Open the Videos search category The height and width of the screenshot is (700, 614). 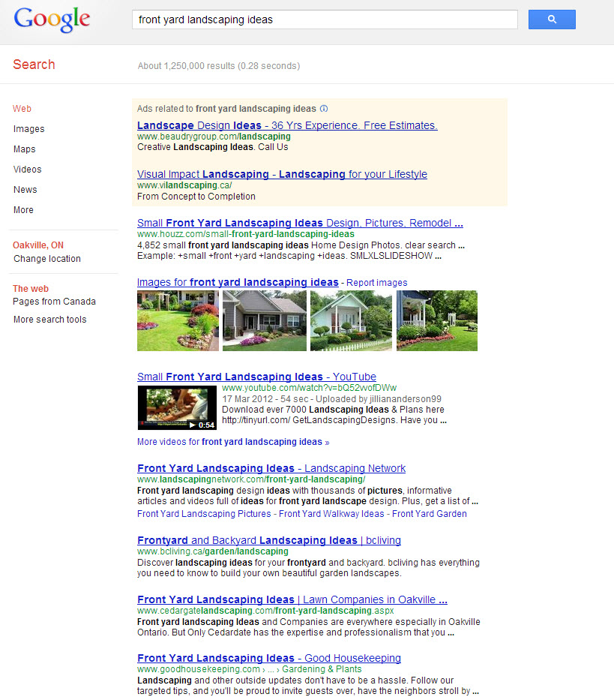pyautogui.click(x=27, y=170)
